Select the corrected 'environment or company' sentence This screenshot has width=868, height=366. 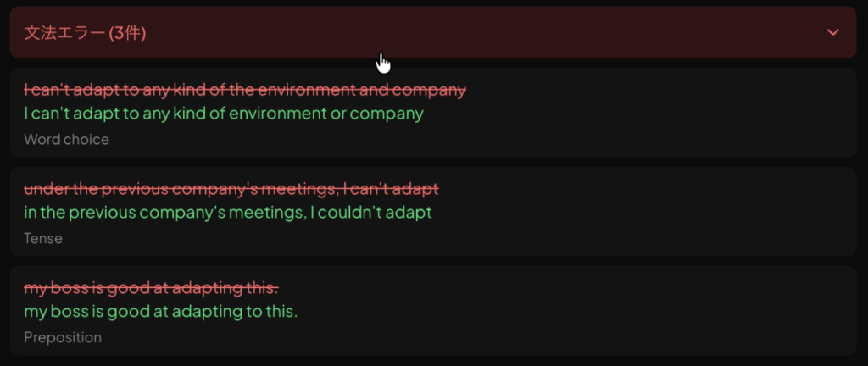pos(223,114)
